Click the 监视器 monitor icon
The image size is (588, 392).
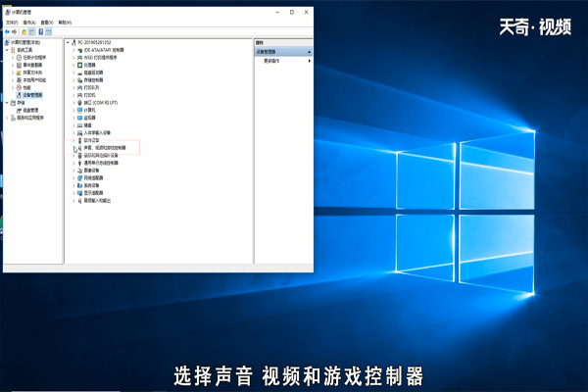pos(80,118)
